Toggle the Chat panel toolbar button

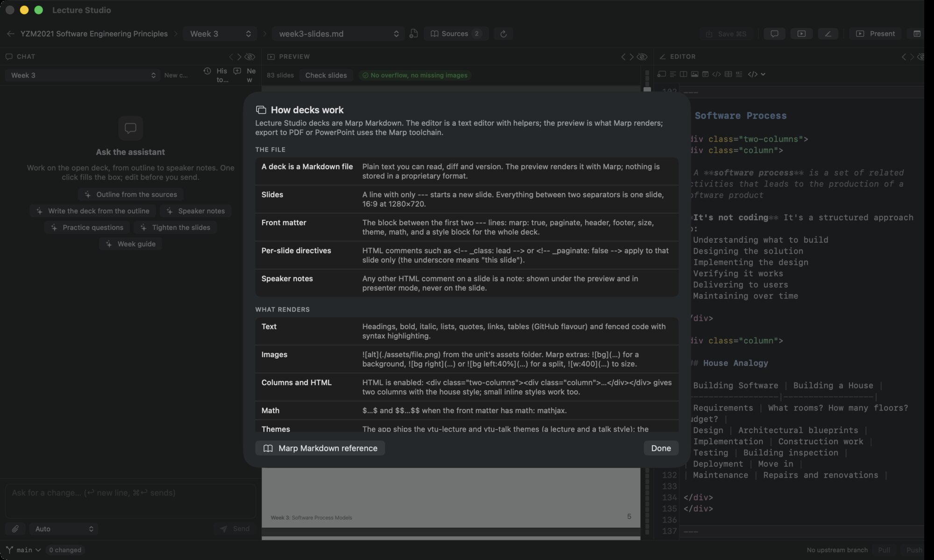tap(774, 34)
